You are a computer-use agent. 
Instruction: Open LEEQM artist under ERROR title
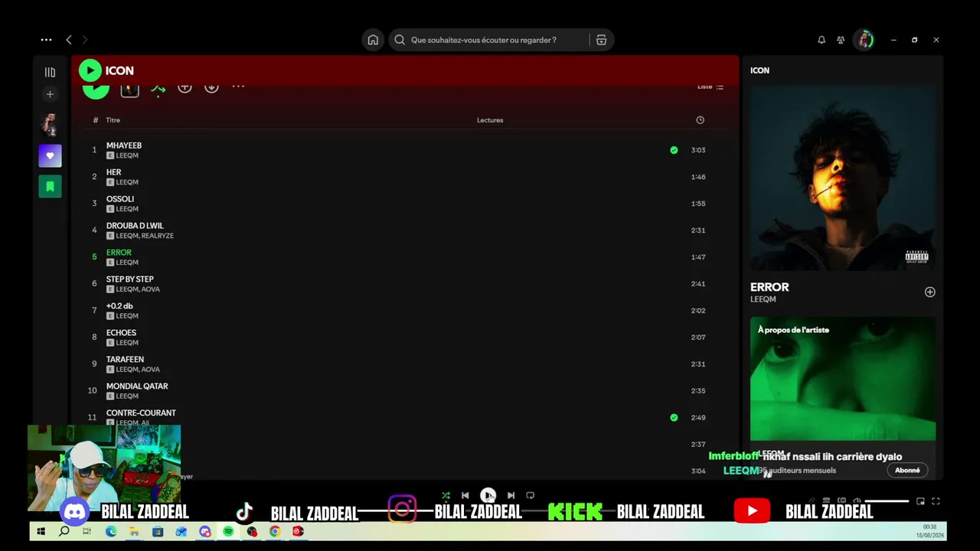pyautogui.click(x=763, y=299)
